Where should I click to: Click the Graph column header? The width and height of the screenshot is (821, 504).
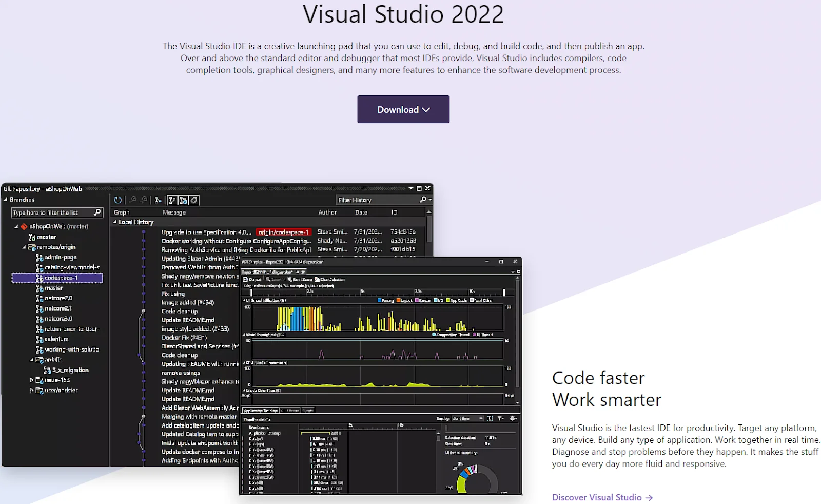[122, 212]
